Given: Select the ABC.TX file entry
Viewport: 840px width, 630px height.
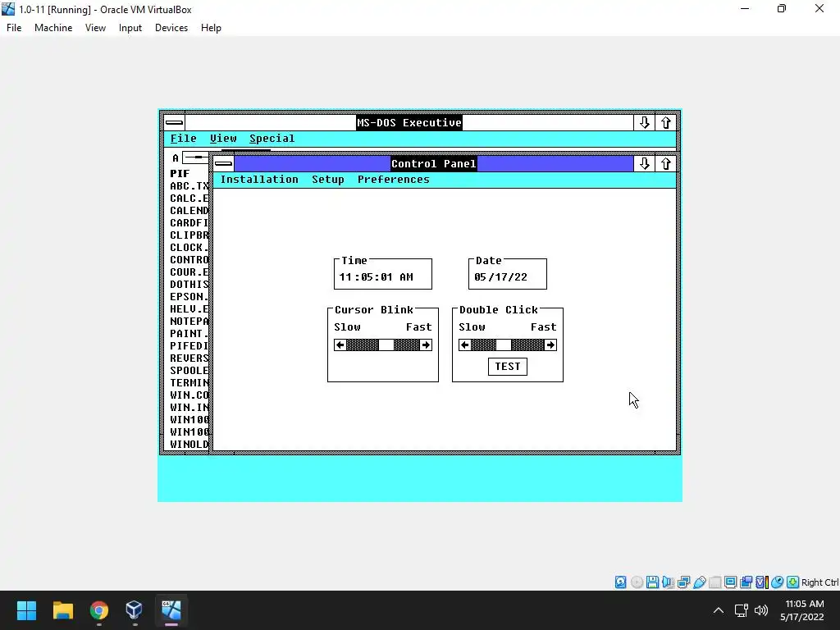Looking at the screenshot, I should 189,186.
